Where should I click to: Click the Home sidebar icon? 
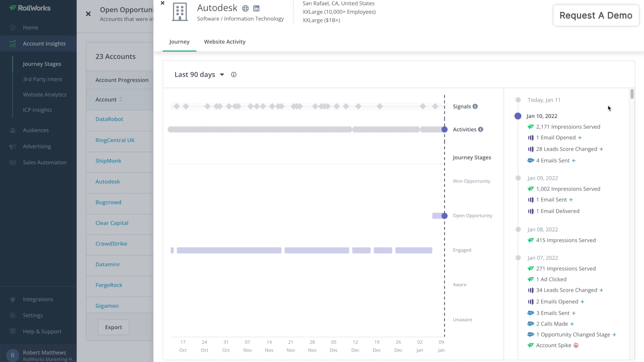coord(13,27)
